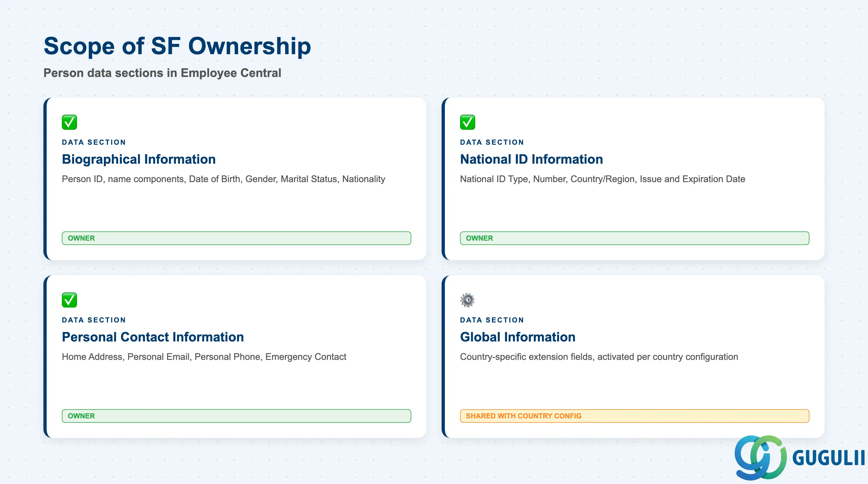Click DATA SECTION label above Personal Contact Information
Screen dimensions: 868x484
94,320
